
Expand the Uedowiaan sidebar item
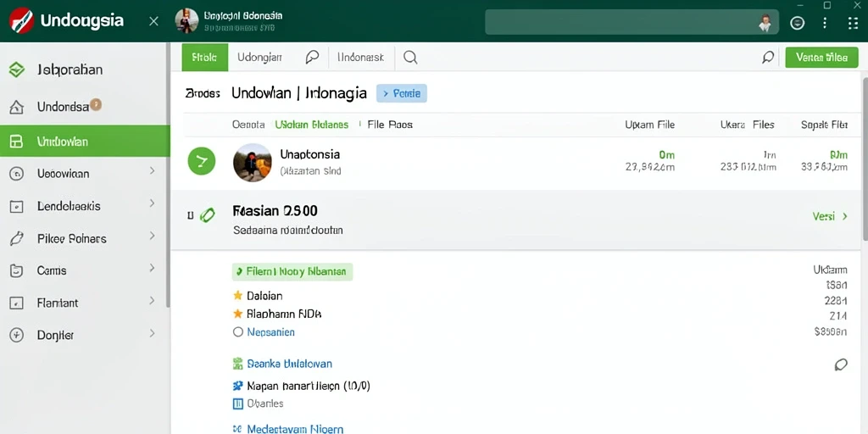click(x=86, y=173)
